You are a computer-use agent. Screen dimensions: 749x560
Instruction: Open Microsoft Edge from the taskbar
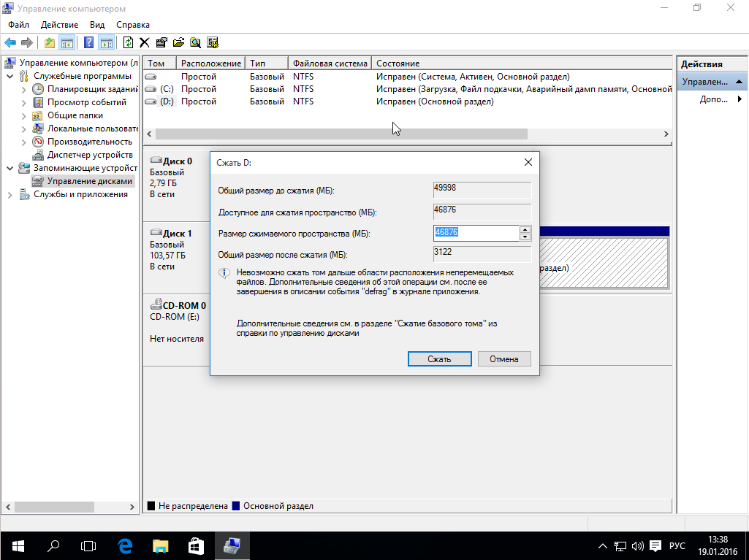(125, 545)
